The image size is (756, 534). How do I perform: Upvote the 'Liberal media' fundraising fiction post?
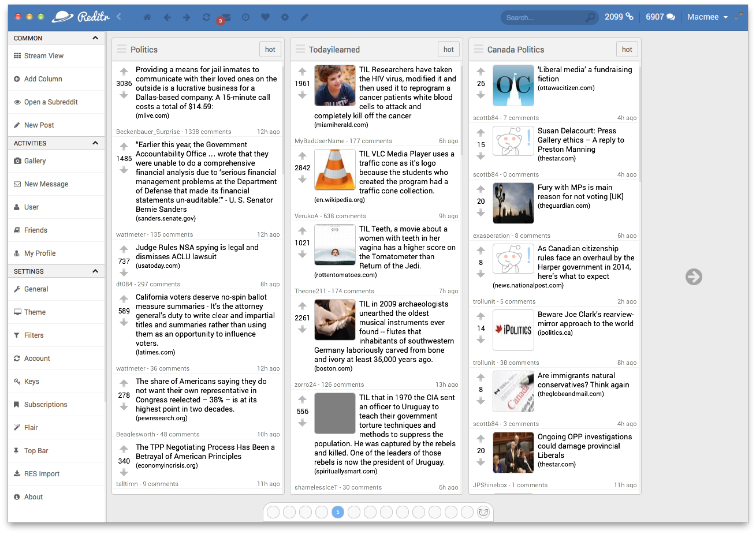[481, 72]
